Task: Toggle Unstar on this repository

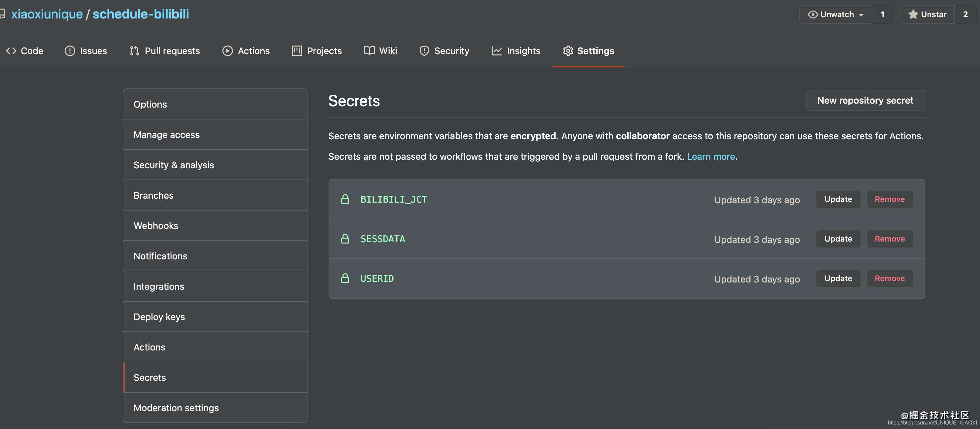Action: click(x=927, y=15)
